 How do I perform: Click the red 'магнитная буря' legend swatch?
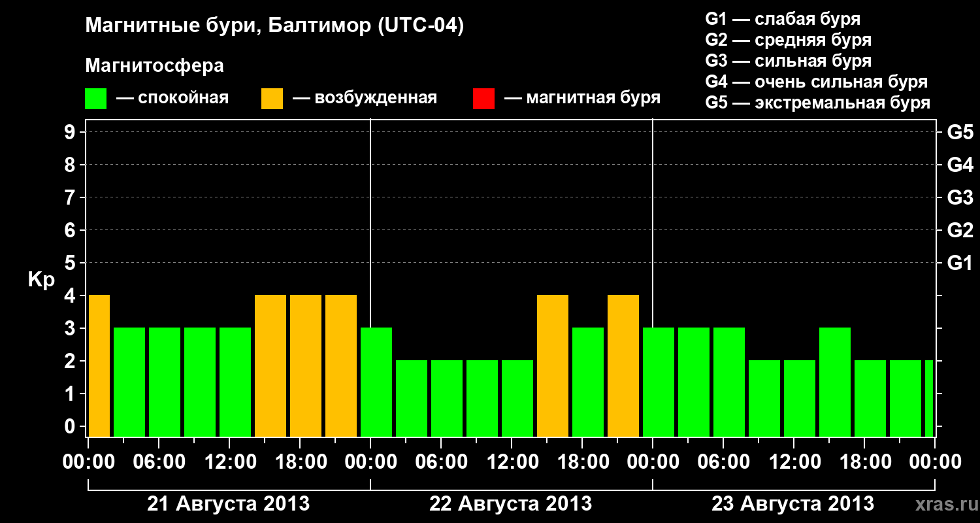(484, 99)
